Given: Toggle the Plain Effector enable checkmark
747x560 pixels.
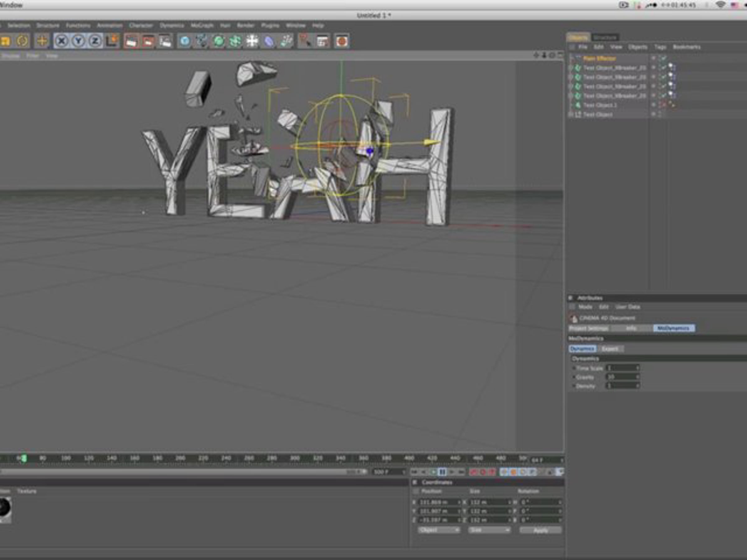Looking at the screenshot, I should [664, 58].
